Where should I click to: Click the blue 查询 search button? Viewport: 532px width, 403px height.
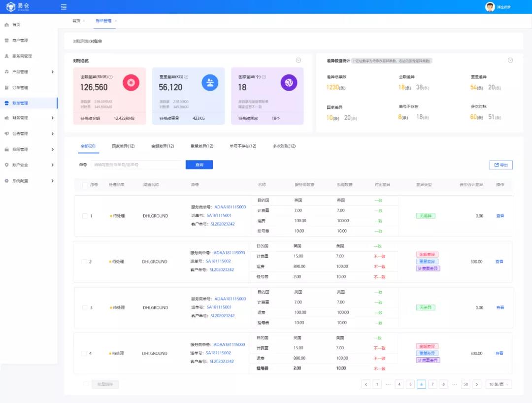click(x=199, y=165)
